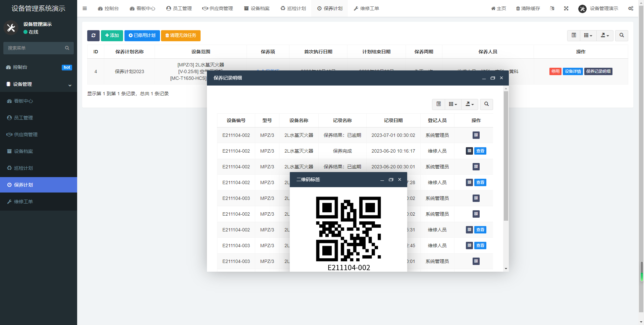Maximize the 保养记录明细 dialog
The image size is (644, 325).
[x=493, y=78]
